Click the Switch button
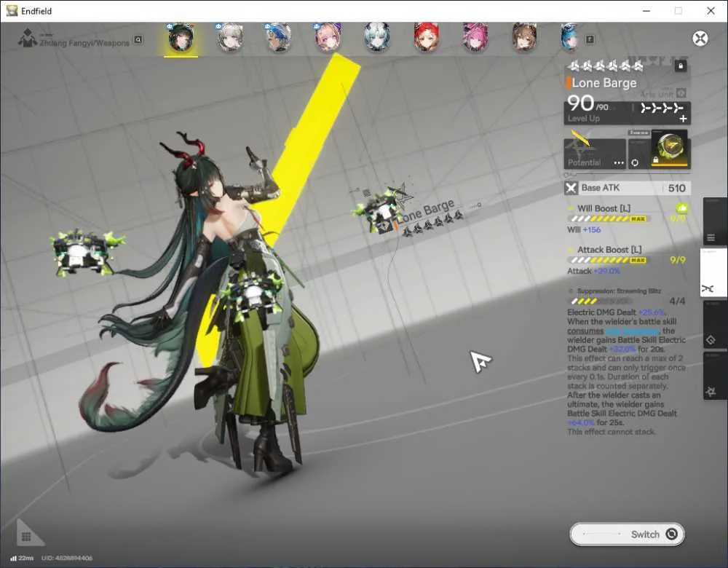728x568 pixels. tap(628, 534)
